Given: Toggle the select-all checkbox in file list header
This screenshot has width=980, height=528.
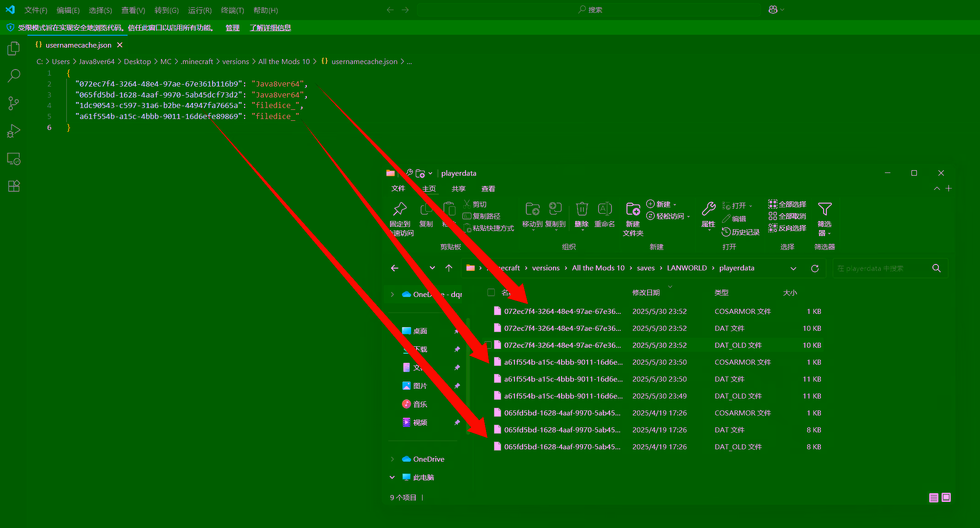Looking at the screenshot, I should tap(491, 292).
